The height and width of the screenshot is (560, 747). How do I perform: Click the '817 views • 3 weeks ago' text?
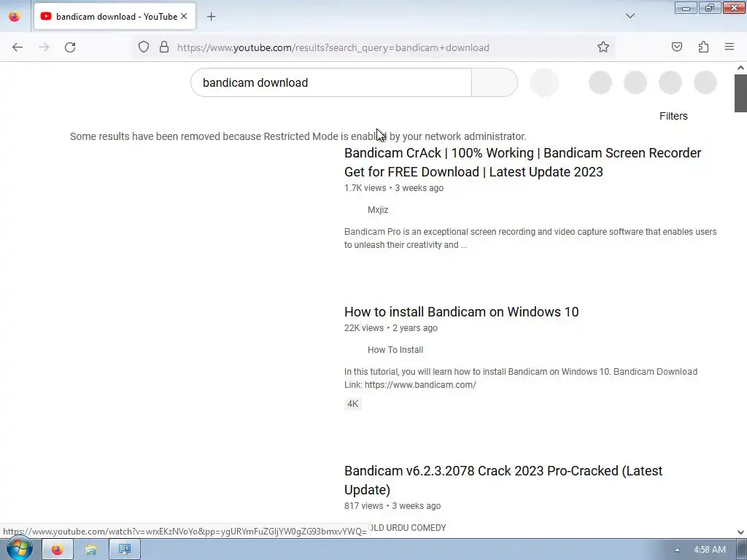tap(392, 506)
